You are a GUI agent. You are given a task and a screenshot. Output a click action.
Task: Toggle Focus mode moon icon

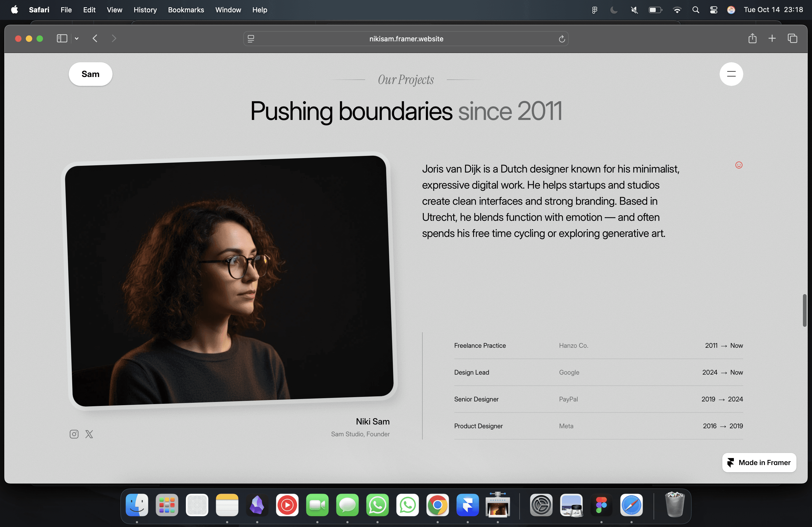pyautogui.click(x=614, y=10)
